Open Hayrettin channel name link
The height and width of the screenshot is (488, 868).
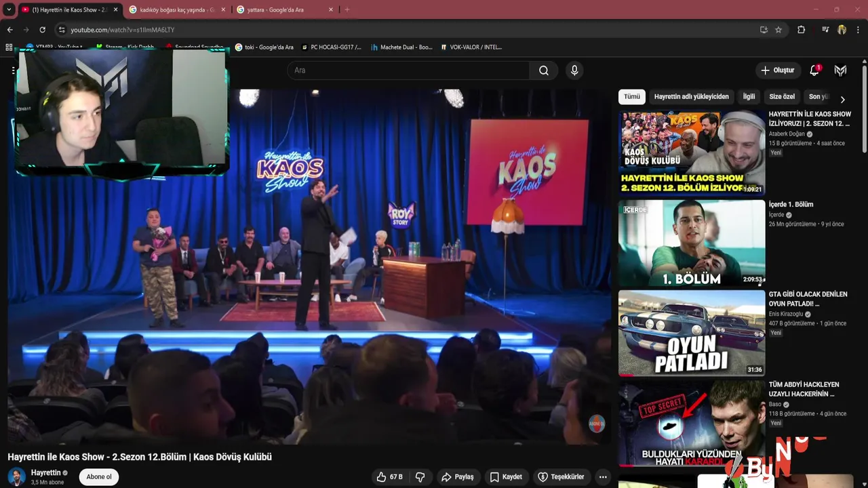(x=46, y=473)
